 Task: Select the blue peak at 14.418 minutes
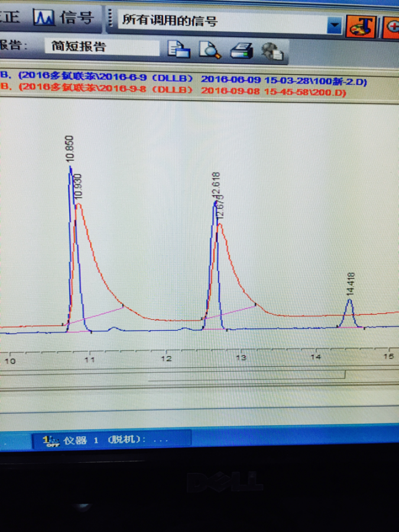[x=350, y=313]
